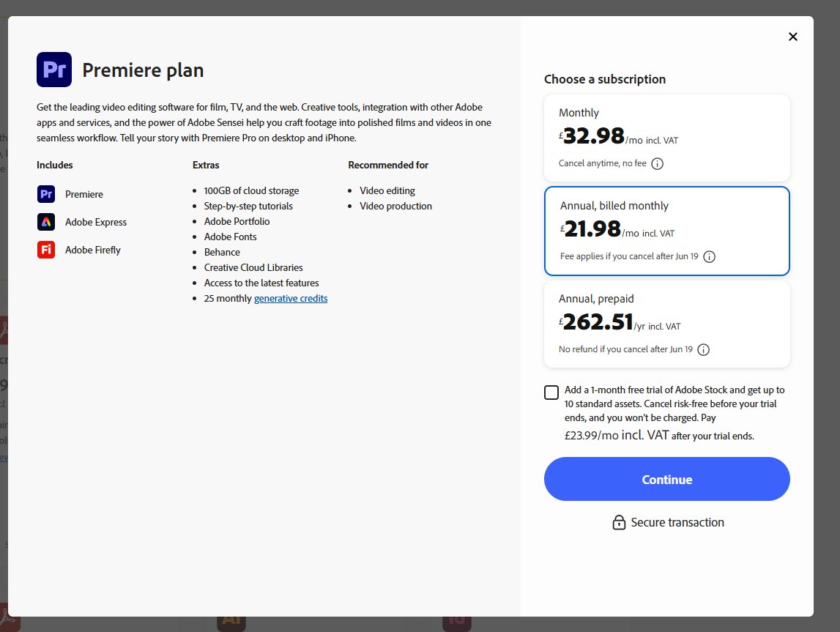
Task: Open the generative credits link
Action: point(291,298)
